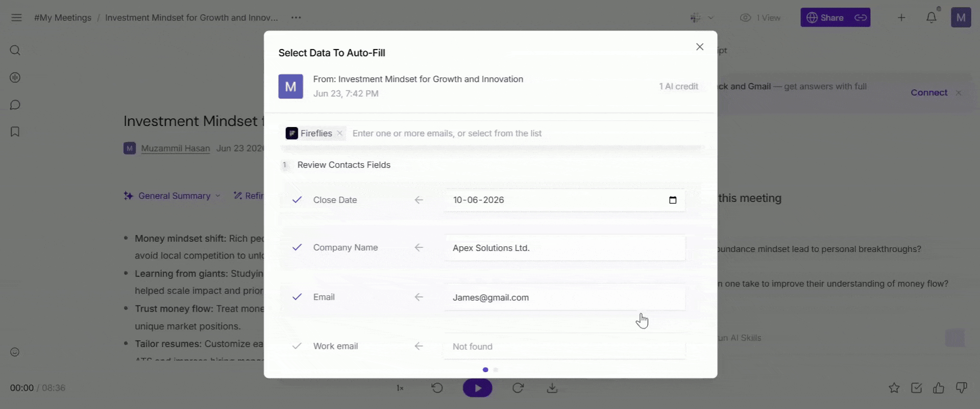This screenshot has height=409, width=980.
Task: Click the Work email Not found field
Action: 565,346
